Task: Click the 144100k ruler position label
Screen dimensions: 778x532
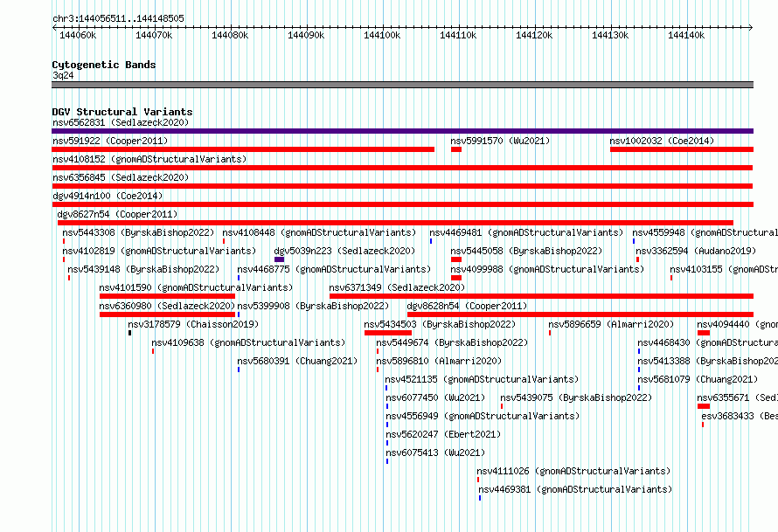Action: [x=382, y=35]
